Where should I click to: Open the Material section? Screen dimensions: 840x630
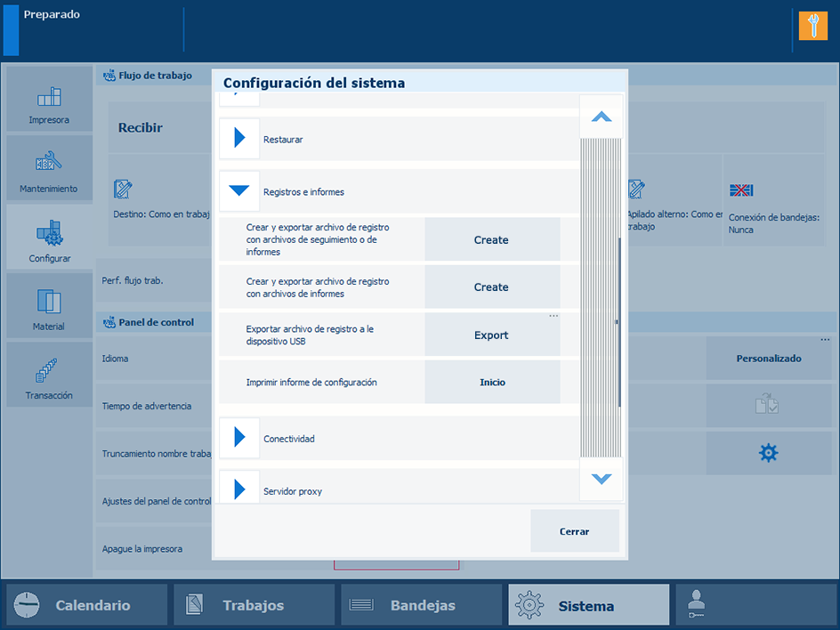pos(49,306)
